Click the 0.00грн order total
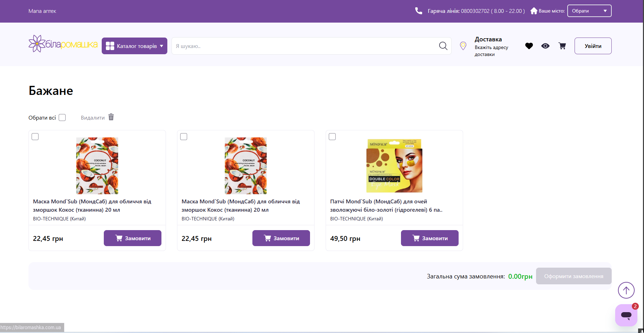644x333 pixels. (520, 276)
